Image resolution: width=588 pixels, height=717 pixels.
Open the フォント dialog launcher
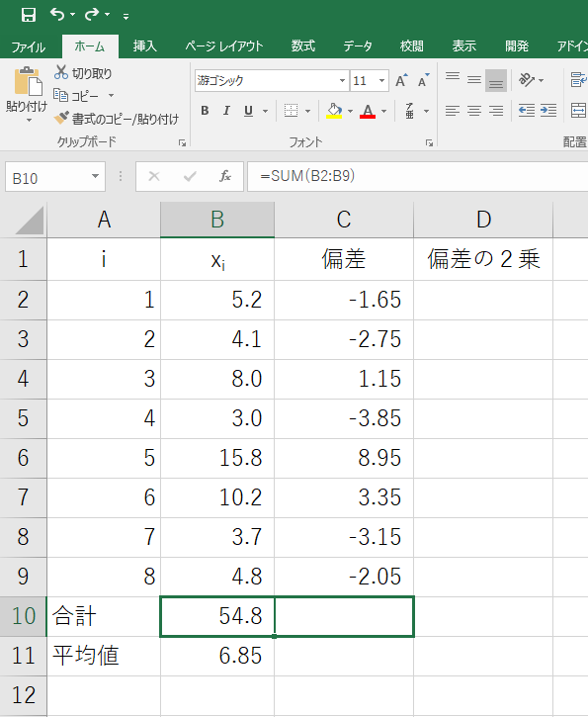click(429, 143)
